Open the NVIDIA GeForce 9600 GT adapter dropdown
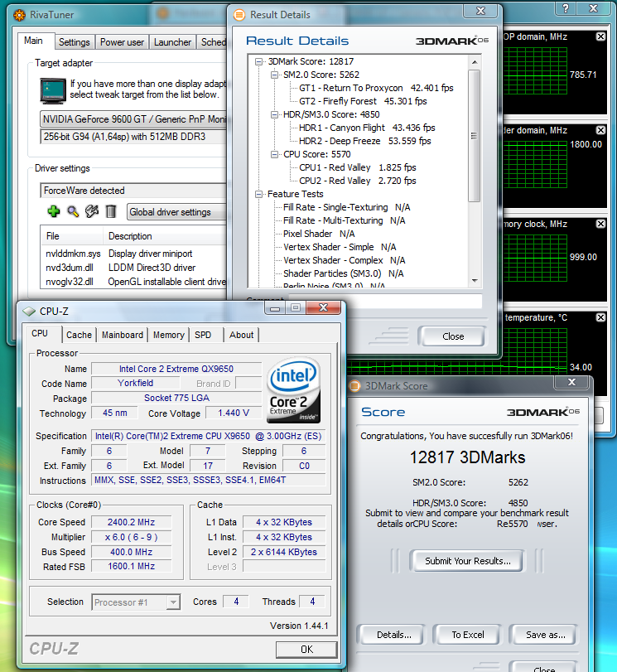This screenshot has height=672, width=617. [x=133, y=119]
